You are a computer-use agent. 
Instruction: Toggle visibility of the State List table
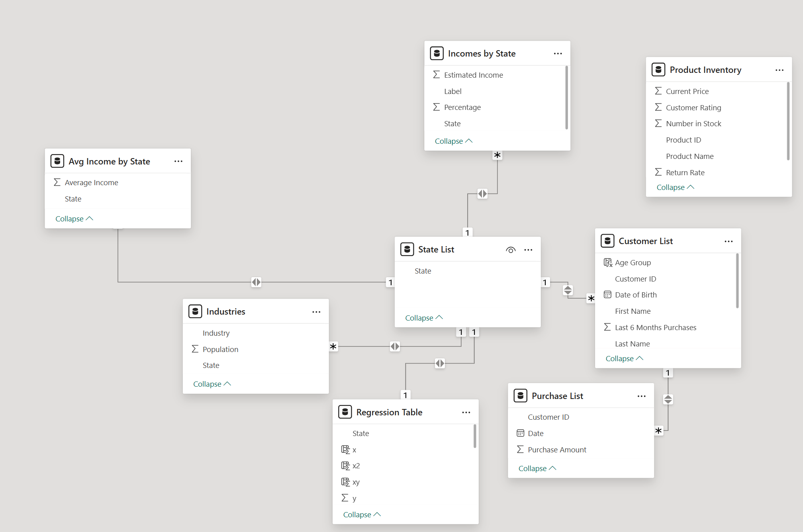[x=511, y=250]
